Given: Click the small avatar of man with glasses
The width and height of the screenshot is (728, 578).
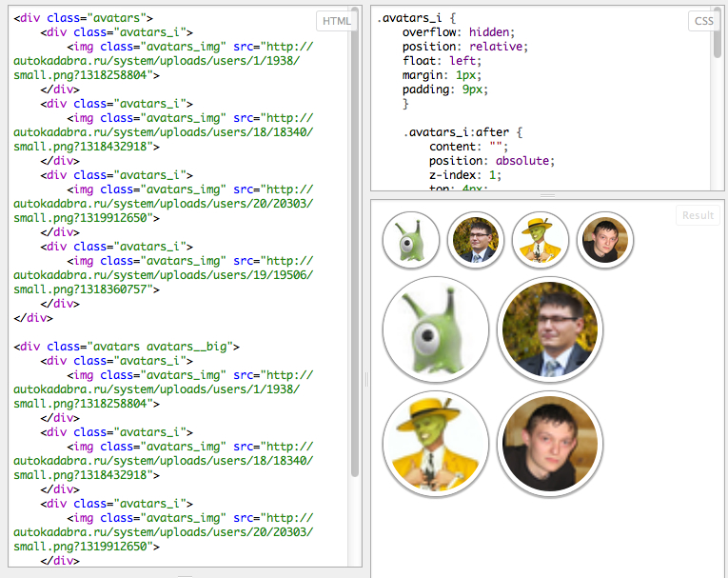Looking at the screenshot, I should [x=476, y=240].
